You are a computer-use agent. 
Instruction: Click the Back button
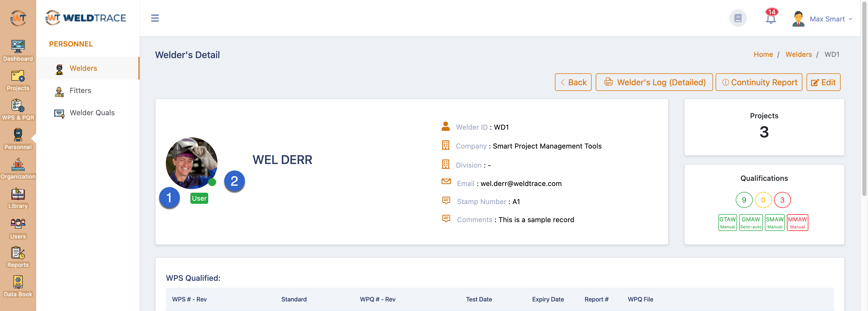pyautogui.click(x=573, y=82)
